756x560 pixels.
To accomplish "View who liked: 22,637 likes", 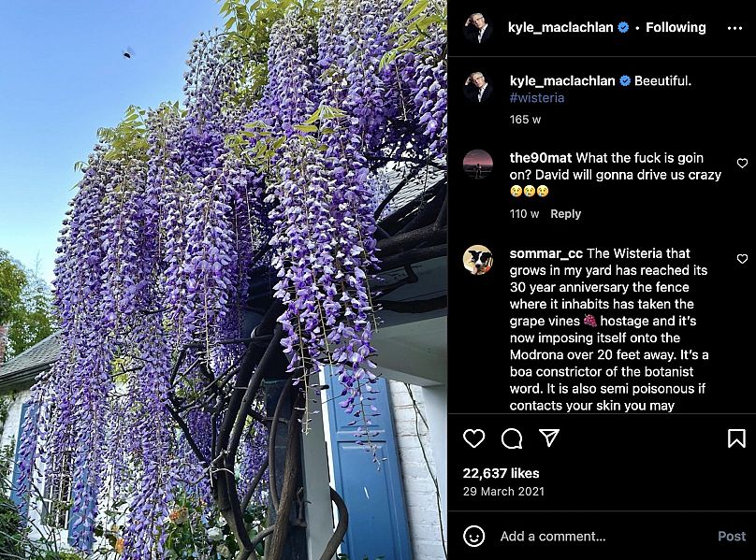I will [x=501, y=473].
